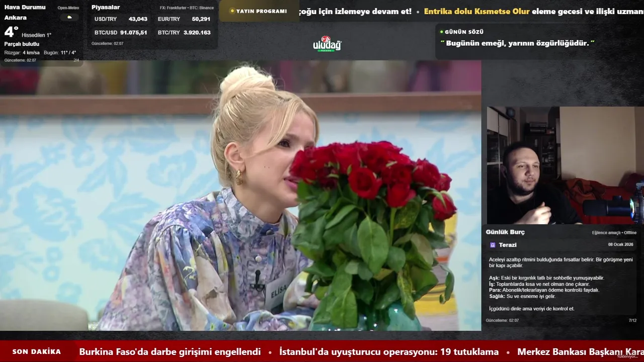Click the Terazi sign name

coord(508,245)
